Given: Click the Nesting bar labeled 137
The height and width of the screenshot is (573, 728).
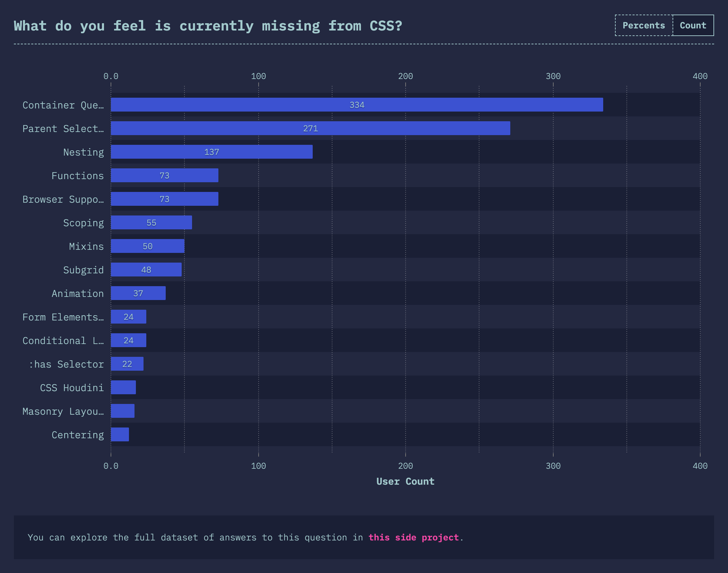Looking at the screenshot, I should coord(211,152).
